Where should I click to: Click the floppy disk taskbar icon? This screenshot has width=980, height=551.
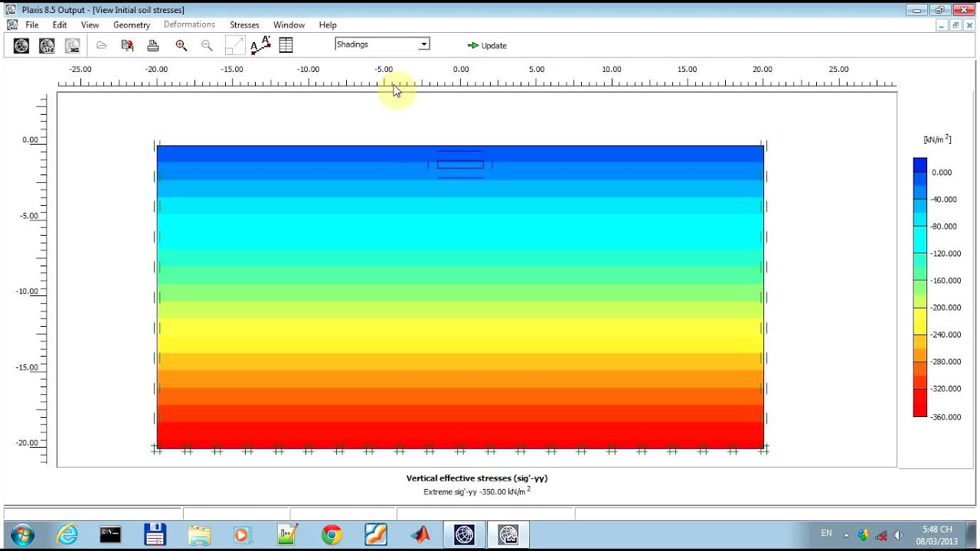155,534
